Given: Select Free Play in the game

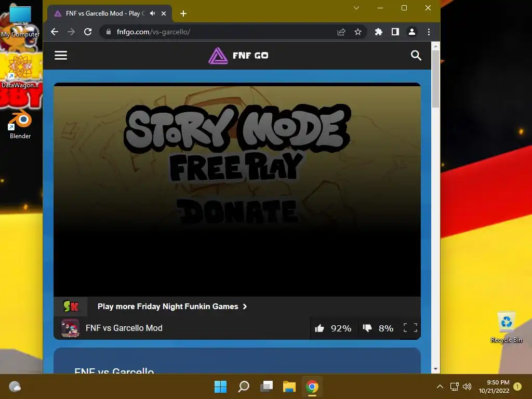Looking at the screenshot, I should coord(236,166).
